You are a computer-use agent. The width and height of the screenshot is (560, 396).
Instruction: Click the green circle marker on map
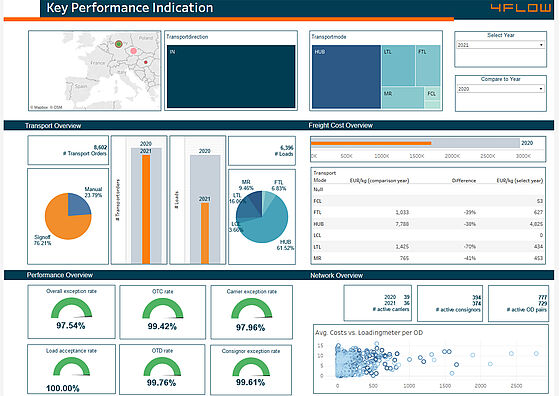[119, 44]
